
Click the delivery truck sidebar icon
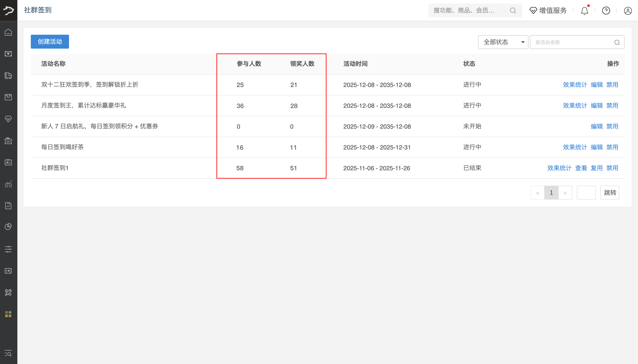pyautogui.click(x=8, y=75)
